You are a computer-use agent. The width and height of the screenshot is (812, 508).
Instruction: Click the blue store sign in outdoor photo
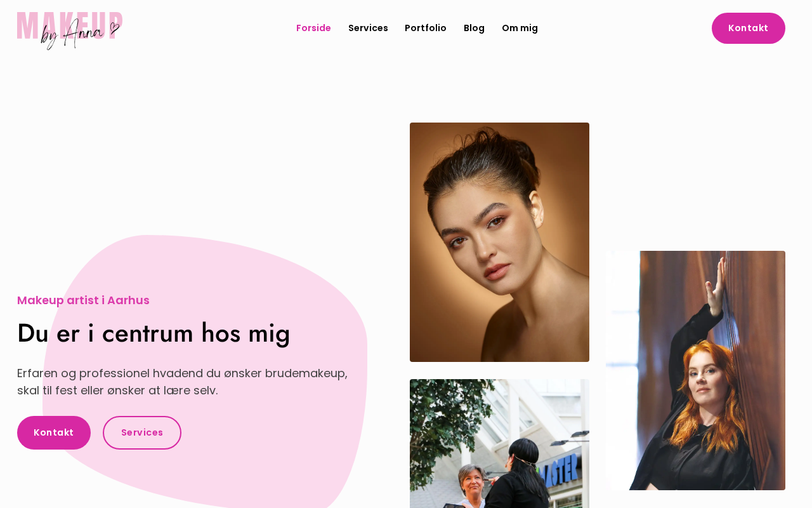(x=559, y=469)
